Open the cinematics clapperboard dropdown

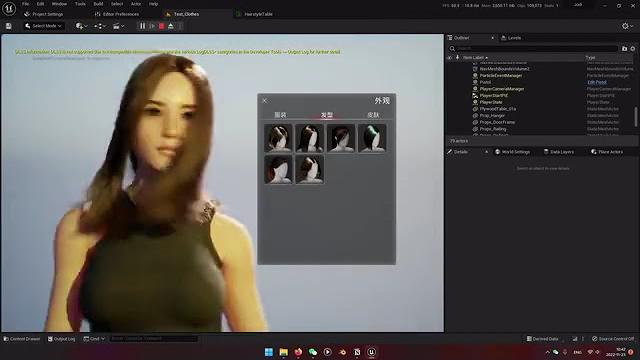coord(119,26)
